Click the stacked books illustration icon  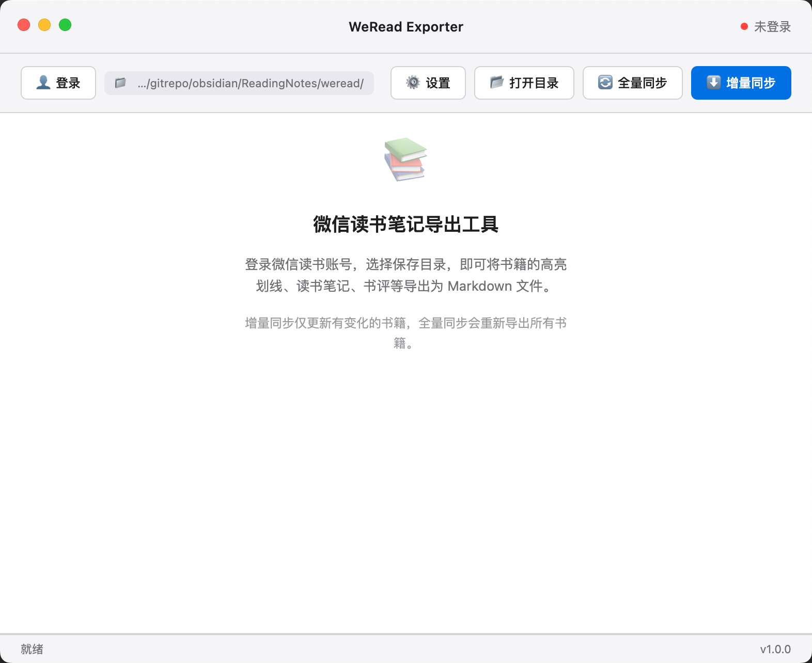point(405,159)
